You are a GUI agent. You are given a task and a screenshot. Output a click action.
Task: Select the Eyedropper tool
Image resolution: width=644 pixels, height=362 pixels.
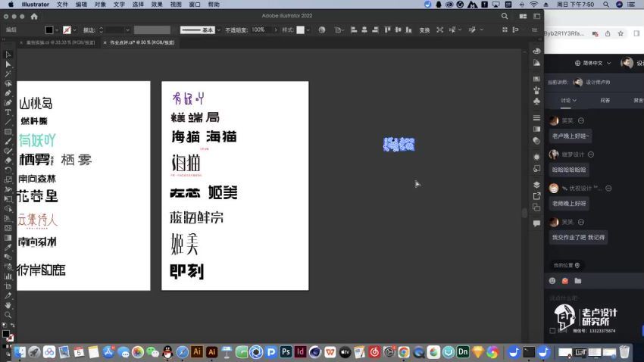click(x=8, y=247)
